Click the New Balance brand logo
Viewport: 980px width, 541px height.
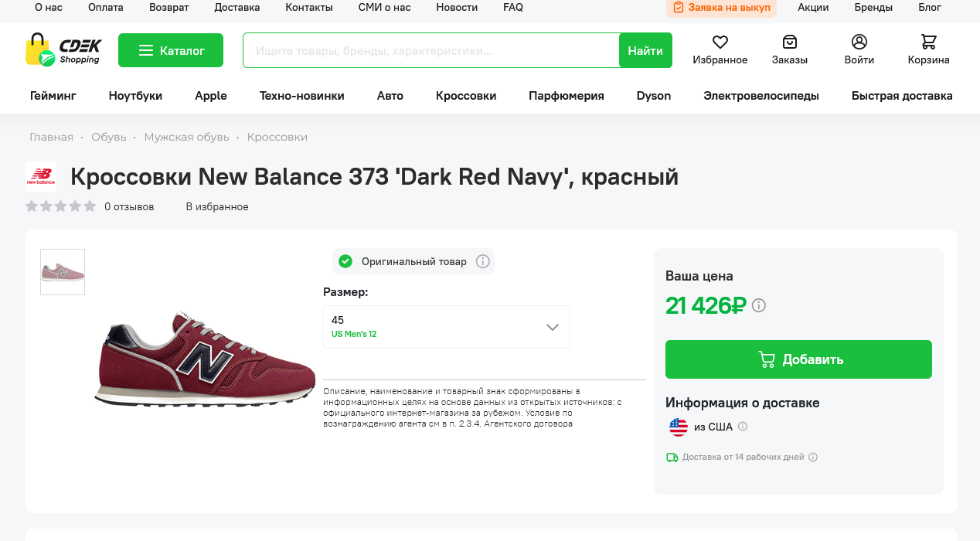pos(41,176)
